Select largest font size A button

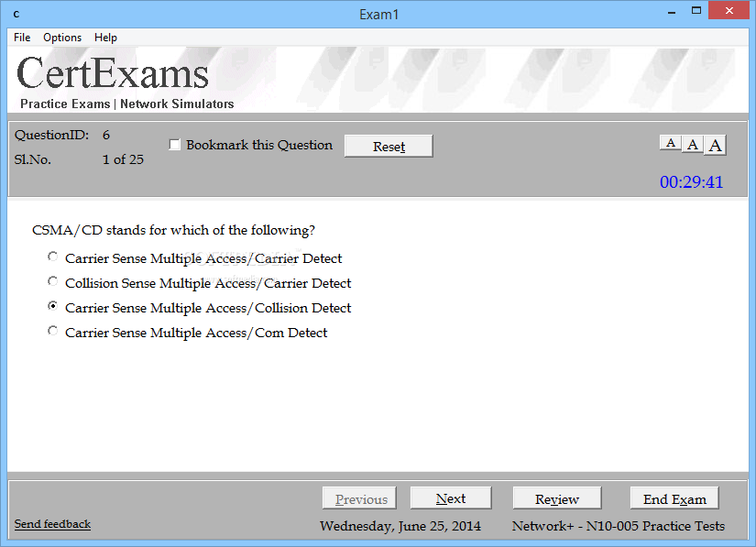715,145
